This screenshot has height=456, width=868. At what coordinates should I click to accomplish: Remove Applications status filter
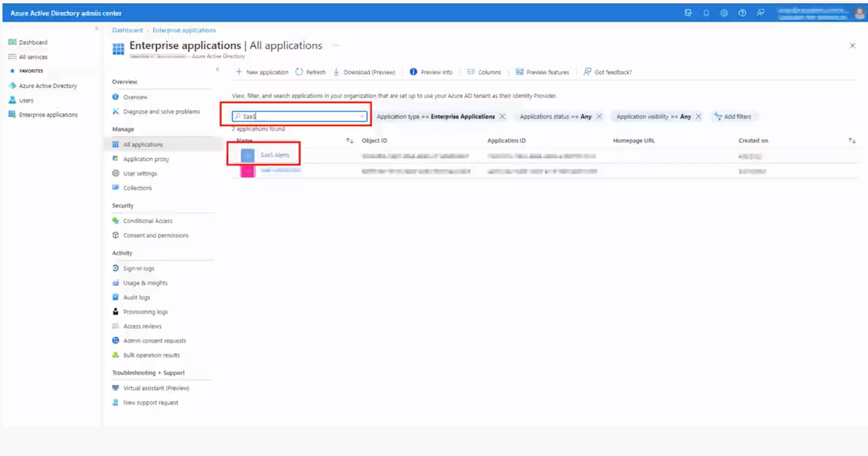599,117
